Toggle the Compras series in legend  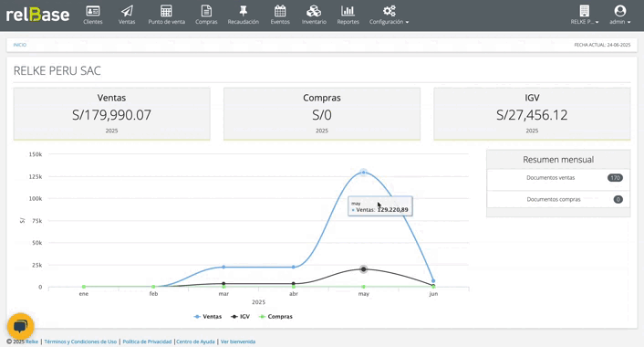[x=275, y=317]
